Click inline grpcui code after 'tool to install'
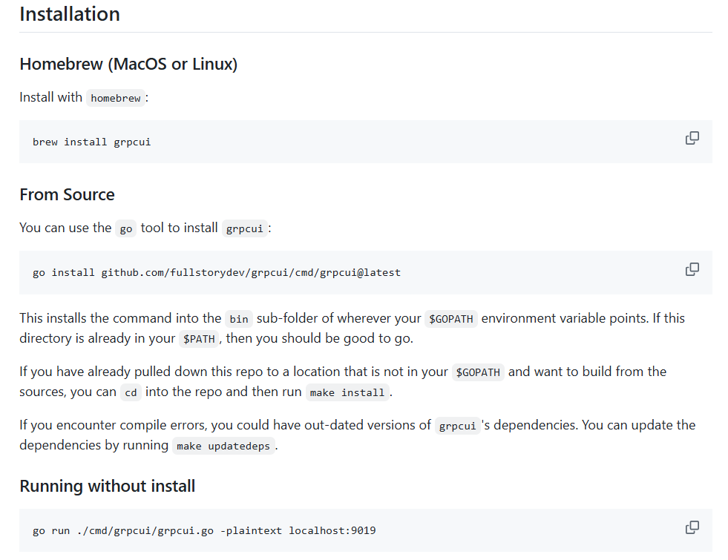The height and width of the screenshot is (560, 728). [245, 228]
